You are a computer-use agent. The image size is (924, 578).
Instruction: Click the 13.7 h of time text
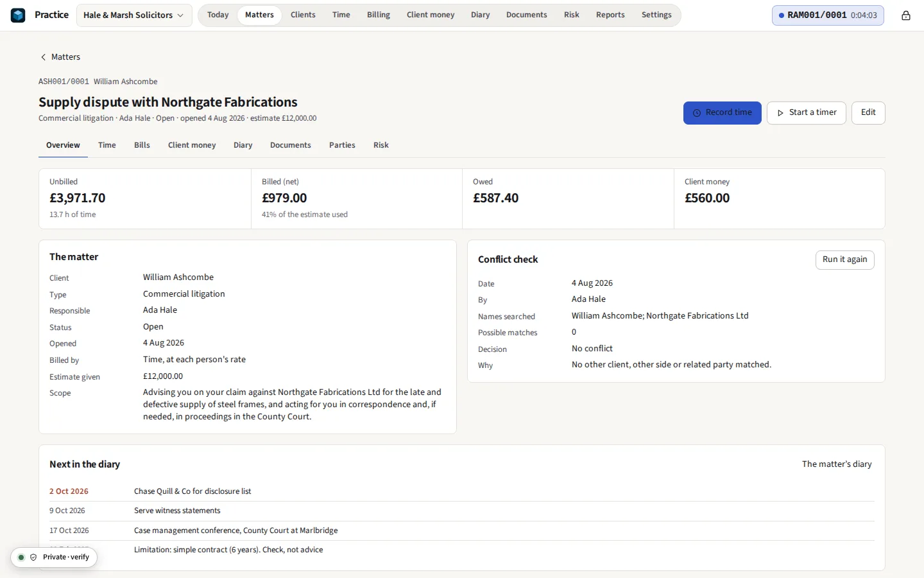coord(73,215)
